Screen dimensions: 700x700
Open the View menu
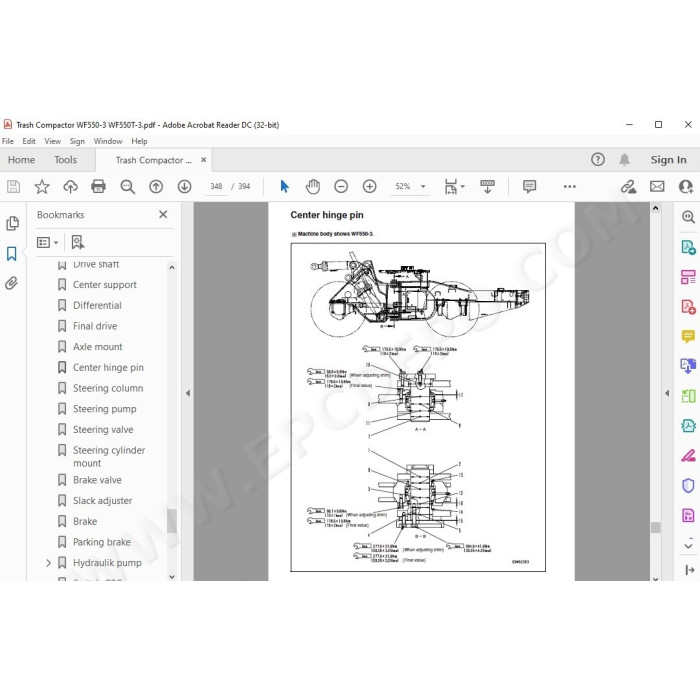53,141
